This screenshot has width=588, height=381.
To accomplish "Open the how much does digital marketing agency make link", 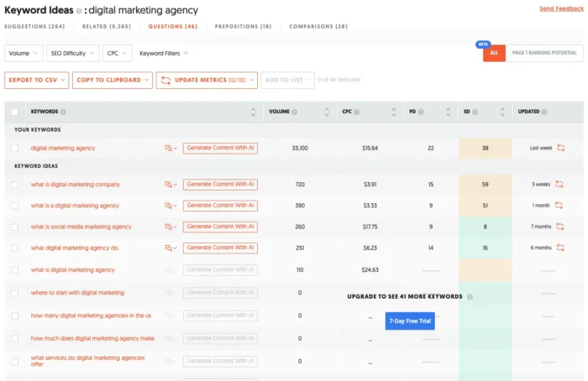I will (x=92, y=339).
